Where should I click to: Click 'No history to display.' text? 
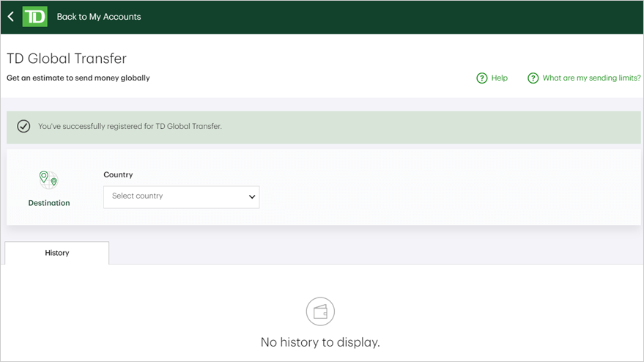tap(320, 342)
